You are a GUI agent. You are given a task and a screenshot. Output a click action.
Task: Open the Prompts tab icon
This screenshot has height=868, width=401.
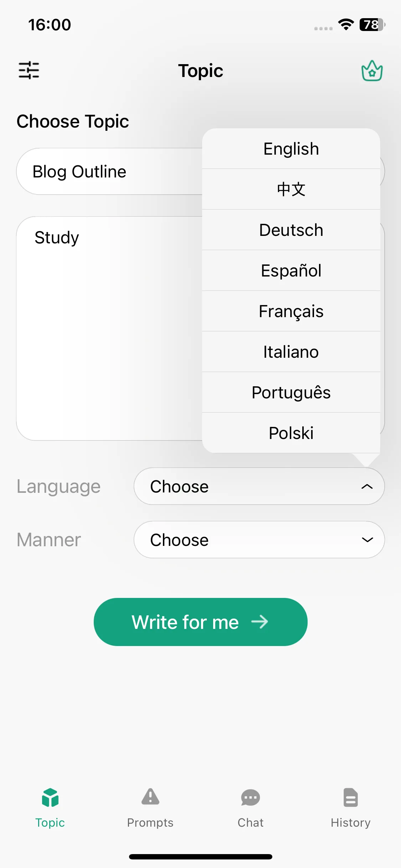click(x=150, y=797)
